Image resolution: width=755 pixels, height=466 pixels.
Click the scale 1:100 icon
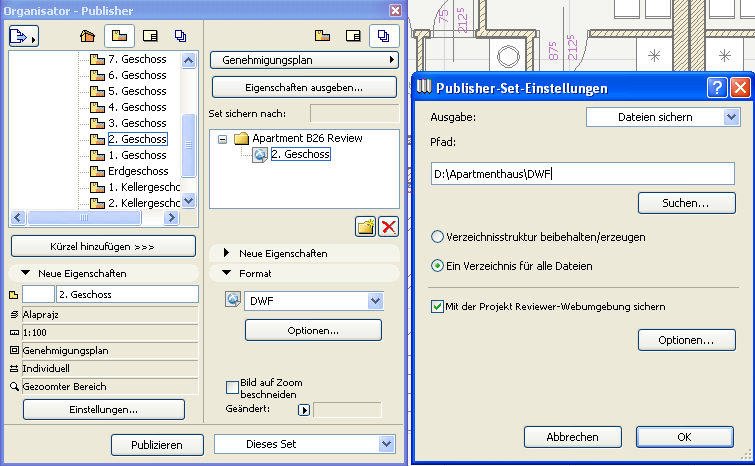(14, 333)
